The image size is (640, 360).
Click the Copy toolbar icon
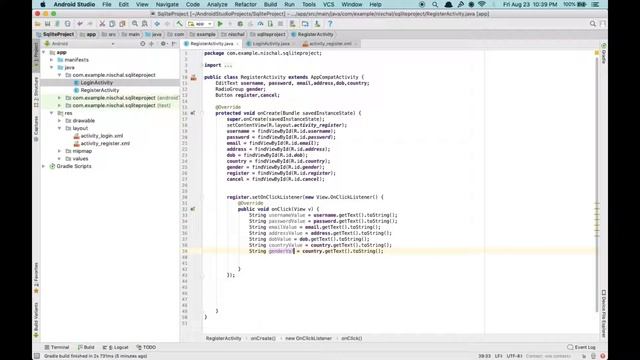pos(112,24)
